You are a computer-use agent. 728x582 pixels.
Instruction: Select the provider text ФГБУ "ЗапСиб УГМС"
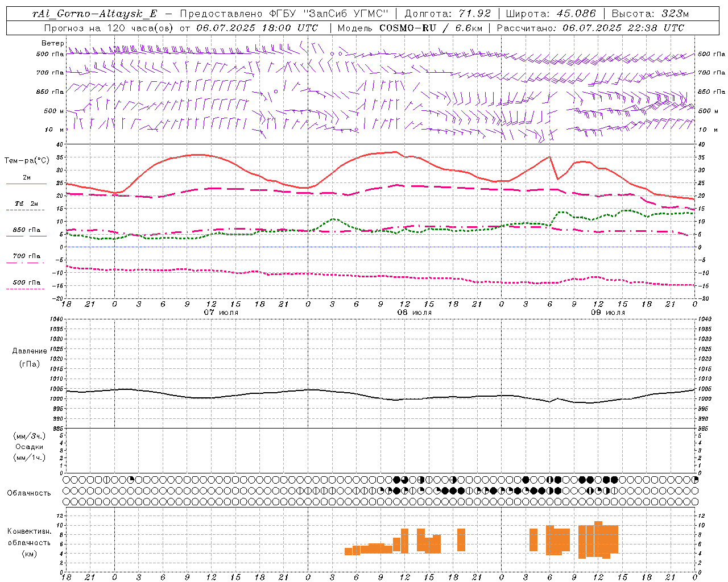click(x=330, y=14)
